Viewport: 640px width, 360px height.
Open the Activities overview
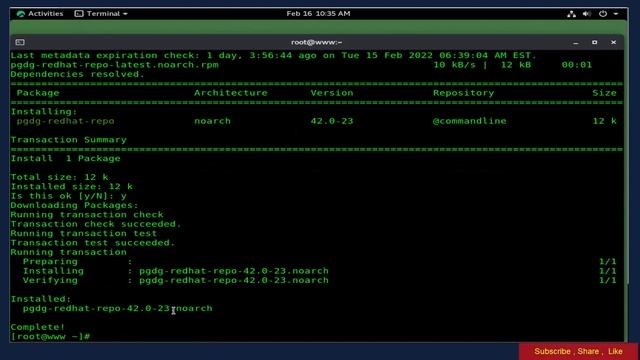click(40, 13)
